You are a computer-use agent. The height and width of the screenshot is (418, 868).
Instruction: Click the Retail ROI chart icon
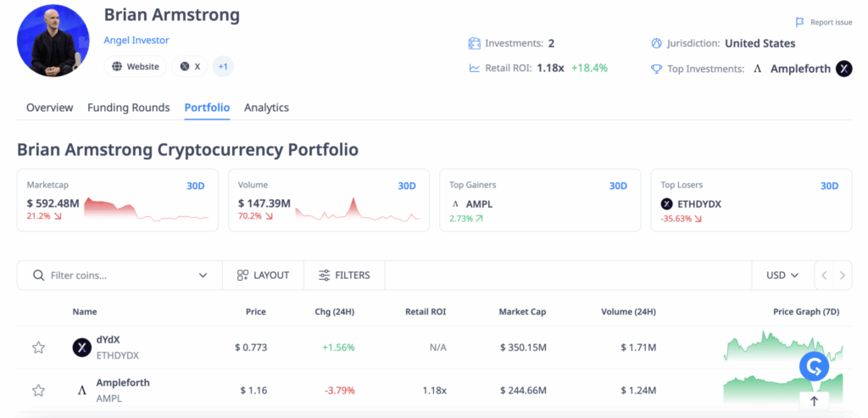point(474,68)
